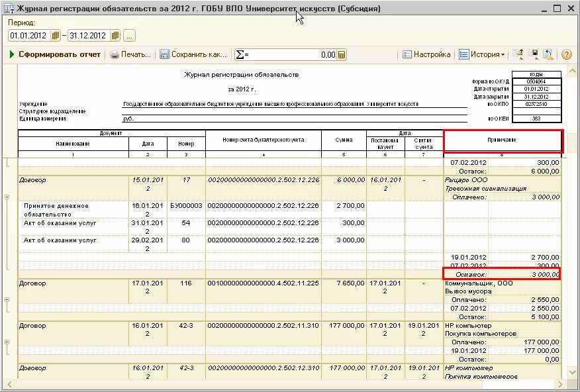
Task: Open help question mark icon
Action: (x=566, y=54)
